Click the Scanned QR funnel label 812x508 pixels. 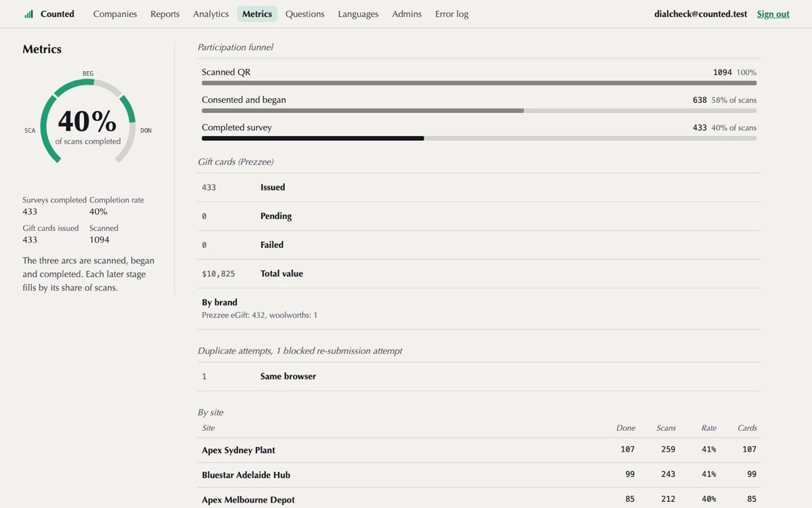226,72
